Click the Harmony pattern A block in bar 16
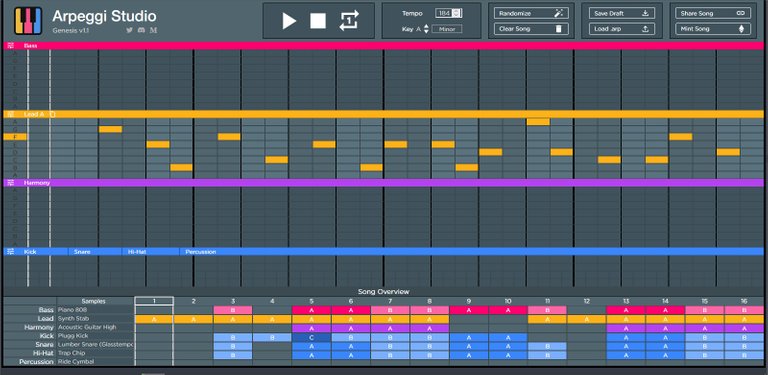 [x=744, y=328]
